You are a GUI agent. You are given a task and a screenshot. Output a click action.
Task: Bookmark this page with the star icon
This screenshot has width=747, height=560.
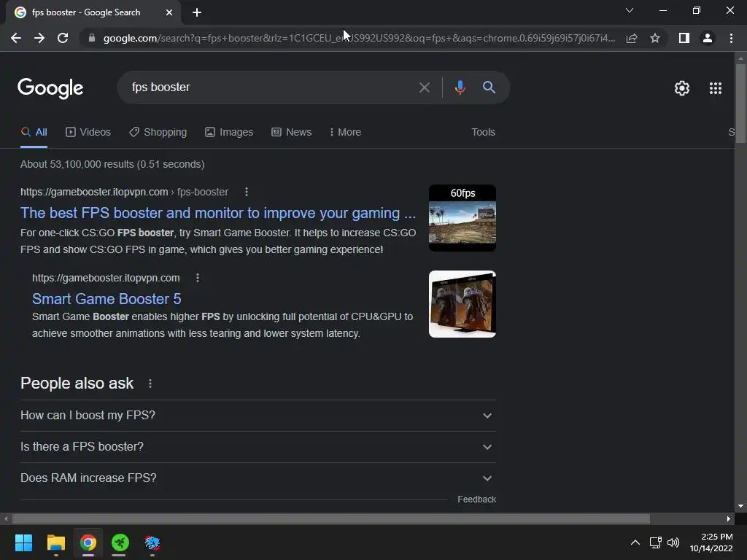(655, 38)
